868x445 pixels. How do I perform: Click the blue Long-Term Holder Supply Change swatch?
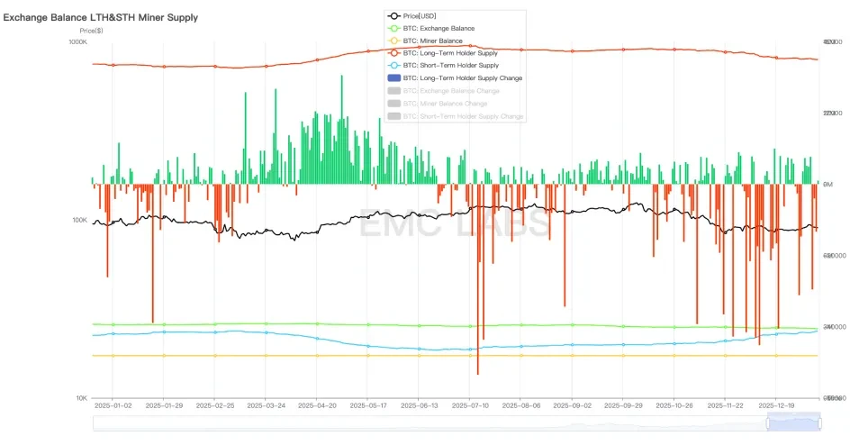pos(393,78)
